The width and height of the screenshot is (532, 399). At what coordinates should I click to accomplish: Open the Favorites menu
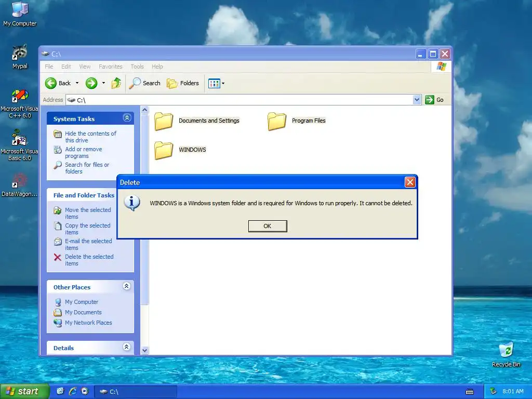[110, 66]
